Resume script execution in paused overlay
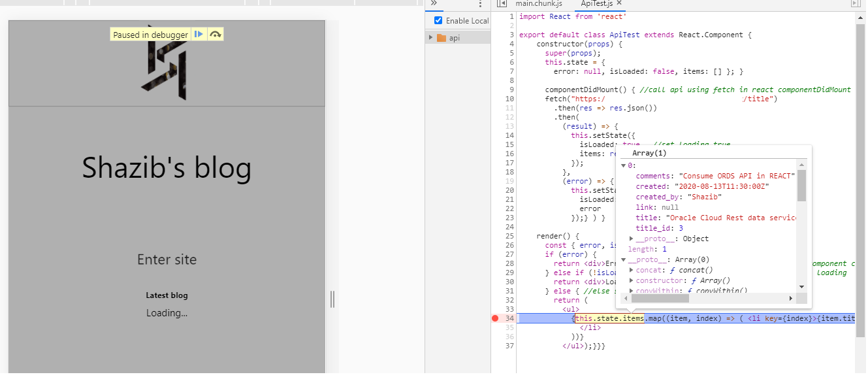Screen dimensions: 868x381 (199, 34)
